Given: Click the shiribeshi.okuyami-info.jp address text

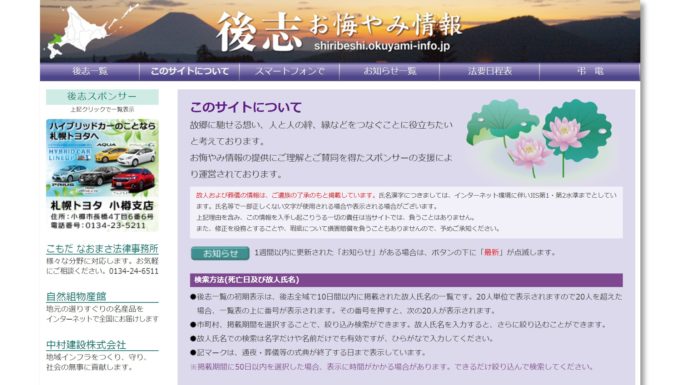Looking at the screenshot, I should pyautogui.click(x=382, y=46).
